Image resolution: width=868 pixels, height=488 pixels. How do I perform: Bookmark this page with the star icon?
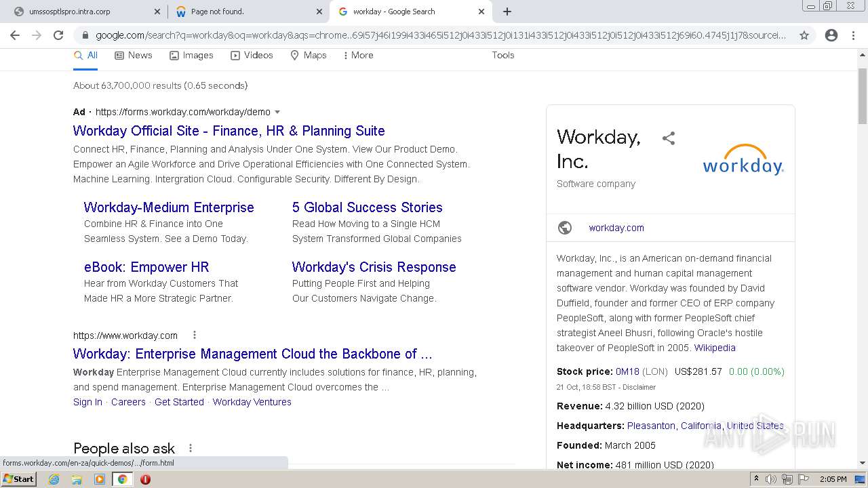pos(804,35)
